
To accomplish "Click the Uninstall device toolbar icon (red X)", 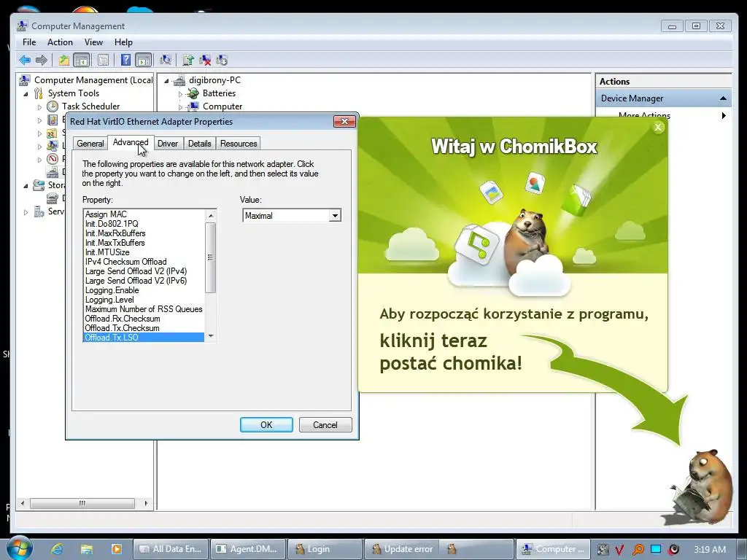I will pos(205,60).
